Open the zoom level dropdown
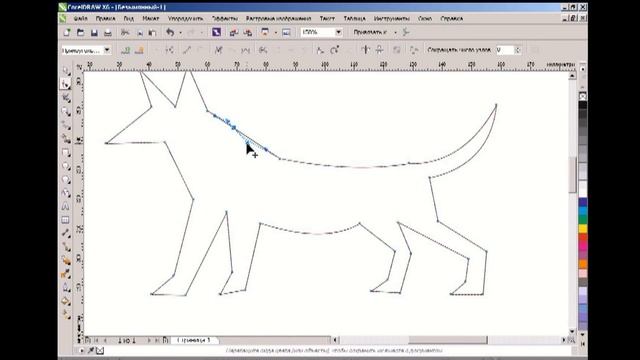 click(338, 32)
